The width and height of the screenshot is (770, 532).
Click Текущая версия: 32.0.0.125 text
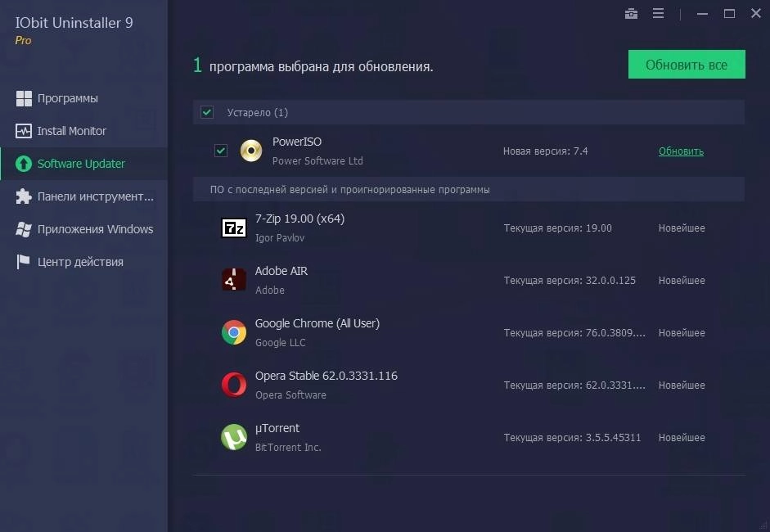point(570,281)
